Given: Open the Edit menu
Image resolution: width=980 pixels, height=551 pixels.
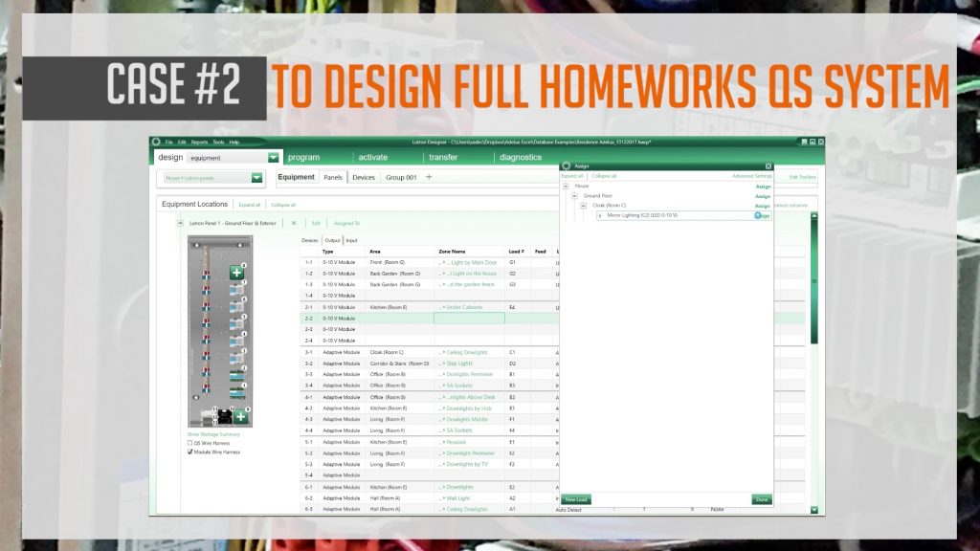Looking at the screenshot, I should (x=182, y=142).
